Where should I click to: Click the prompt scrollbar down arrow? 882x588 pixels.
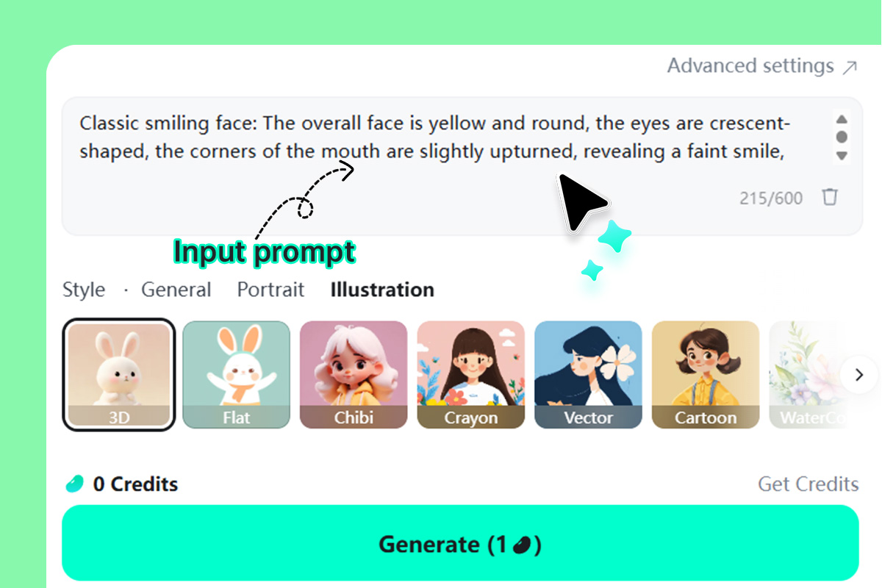(x=842, y=156)
